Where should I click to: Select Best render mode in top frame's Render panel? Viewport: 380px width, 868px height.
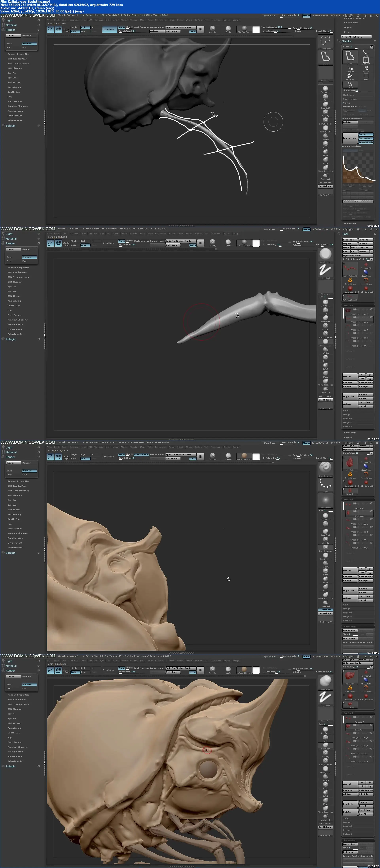(x=9, y=43)
